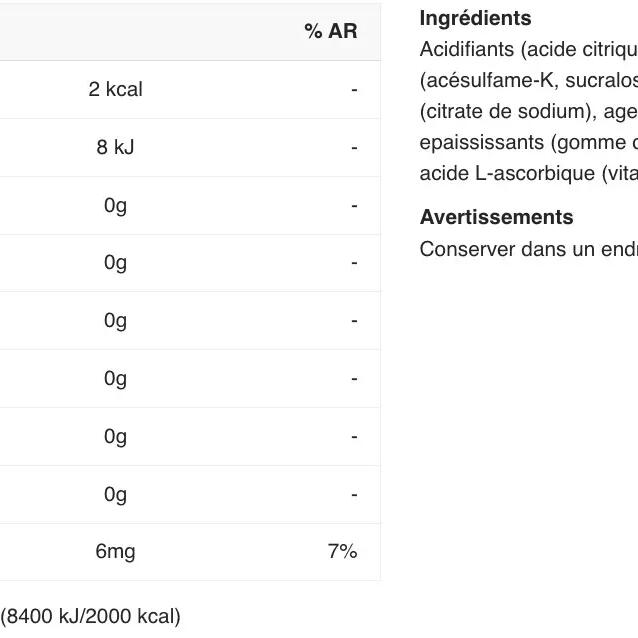638x638 pixels.
Task: Select the 8 kJ energy value
Action: [115, 147]
